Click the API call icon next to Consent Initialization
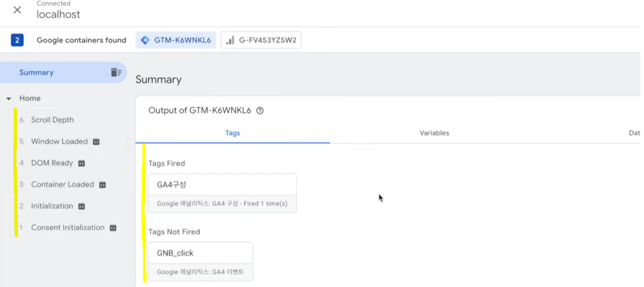Viewport: 644px width, 287px height. click(113, 228)
